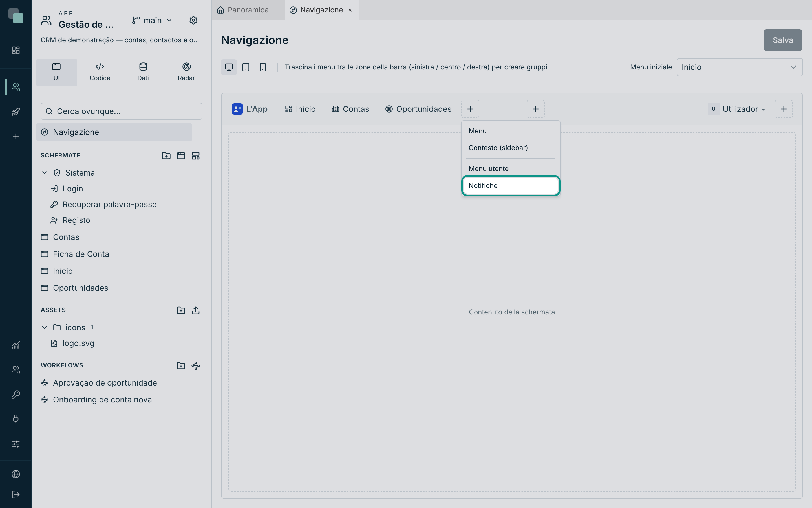Image resolution: width=812 pixels, height=508 pixels.
Task: Create new folder in Assets section
Action: (x=181, y=310)
